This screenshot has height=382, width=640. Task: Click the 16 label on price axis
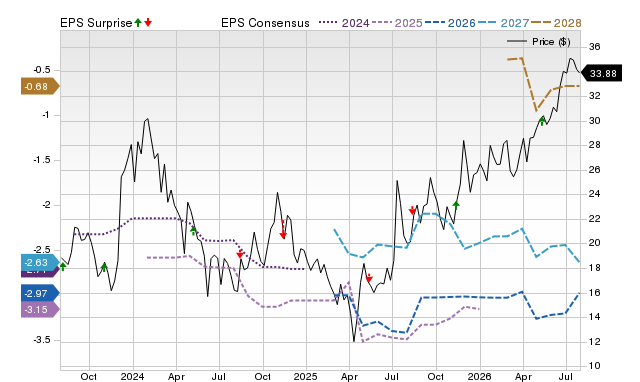click(x=595, y=292)
